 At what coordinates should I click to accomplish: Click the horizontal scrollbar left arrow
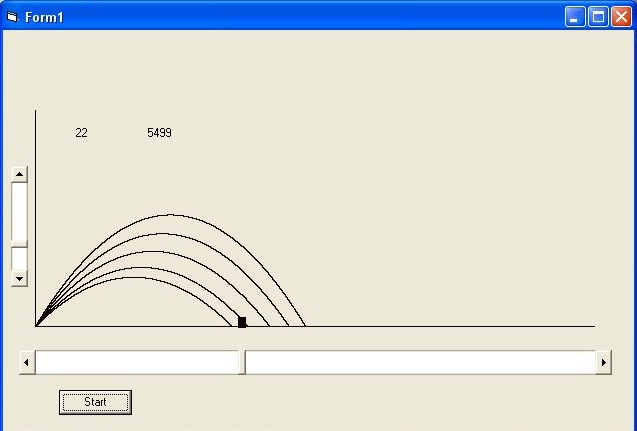point(27,362)
